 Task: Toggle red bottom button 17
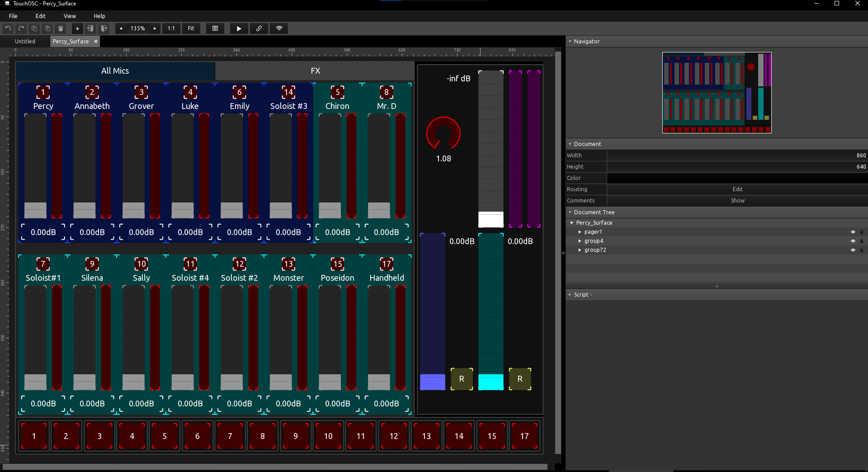coord(524,436)
